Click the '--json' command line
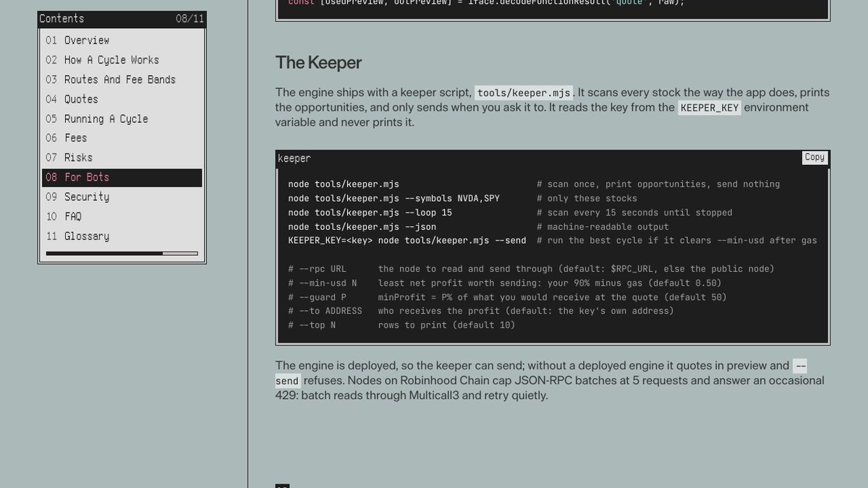Screen dimensions: 868x488 pyautogui.click(x=362, y=226)
